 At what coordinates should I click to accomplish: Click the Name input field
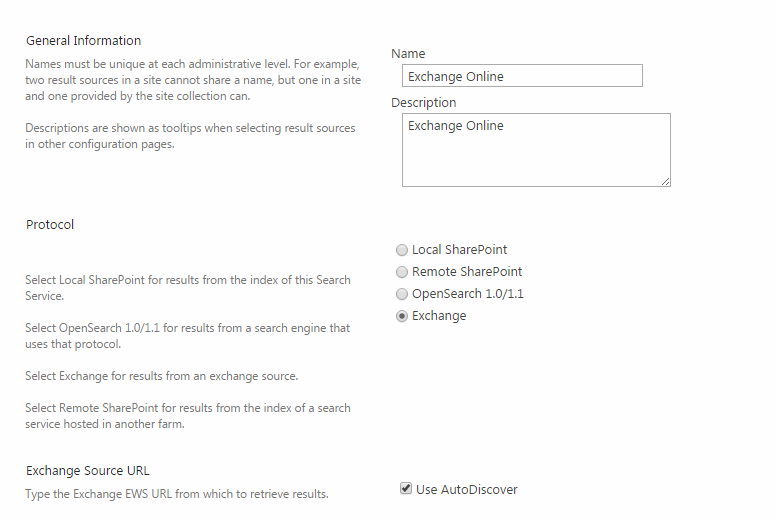point(521,76)
